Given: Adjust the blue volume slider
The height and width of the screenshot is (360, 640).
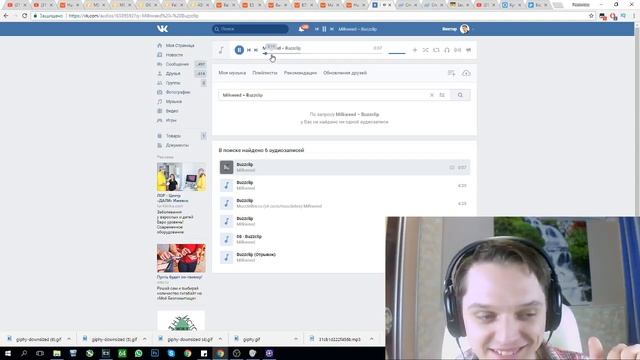Looking at the screenshot, I should (x=397, y=53).
